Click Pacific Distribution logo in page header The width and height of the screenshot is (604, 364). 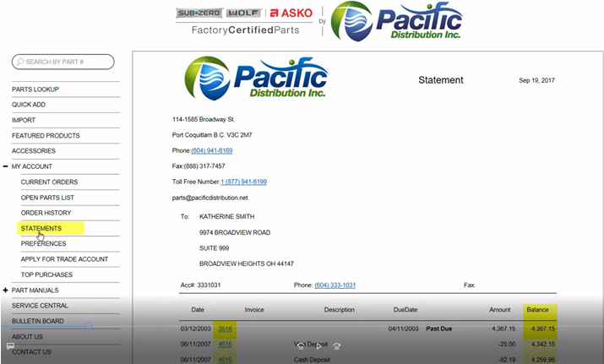tap(397, 21)
